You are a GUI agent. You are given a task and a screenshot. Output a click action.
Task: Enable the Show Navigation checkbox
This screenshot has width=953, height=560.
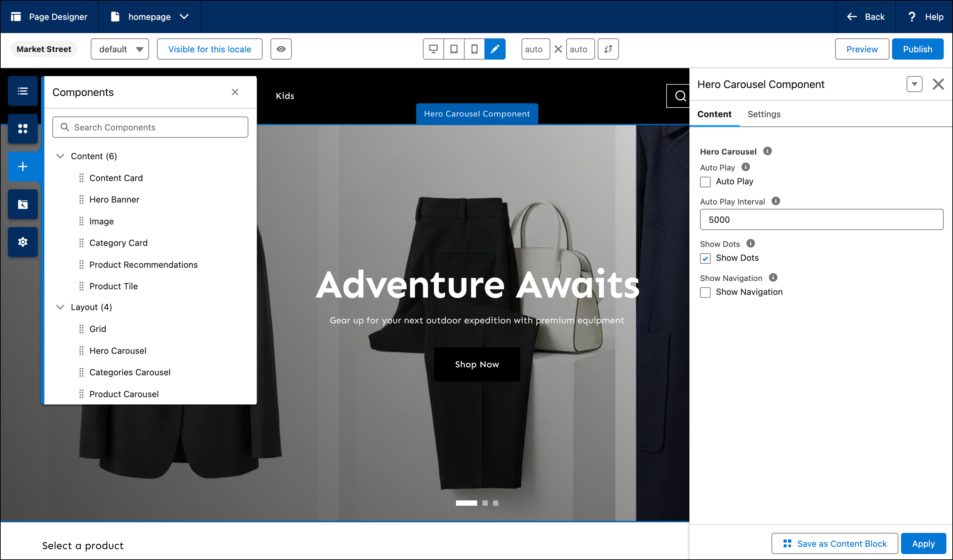pyautogui.click(x=705, y=293)
